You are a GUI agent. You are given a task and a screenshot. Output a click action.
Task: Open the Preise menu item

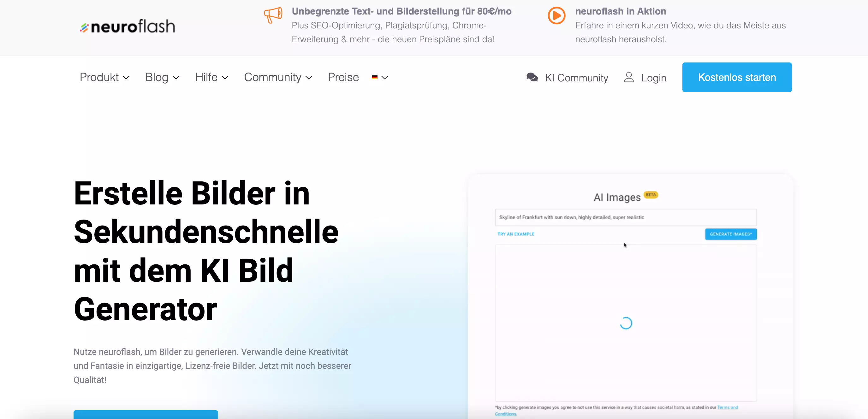(343, 78)
